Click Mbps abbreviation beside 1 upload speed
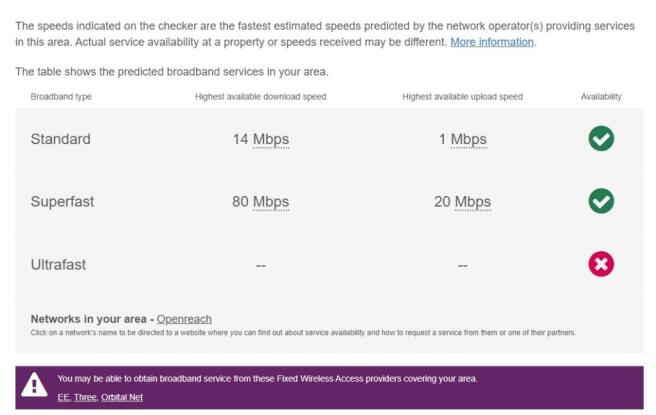 click(x=468, y=139)
